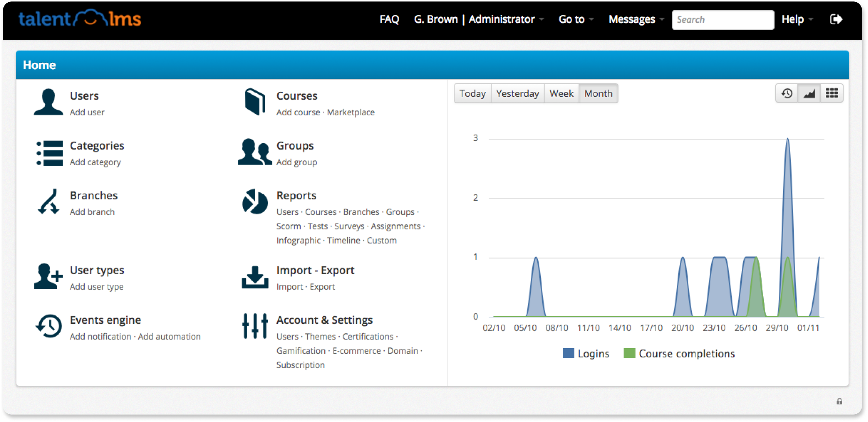Click Add automation link

[169, 337]
